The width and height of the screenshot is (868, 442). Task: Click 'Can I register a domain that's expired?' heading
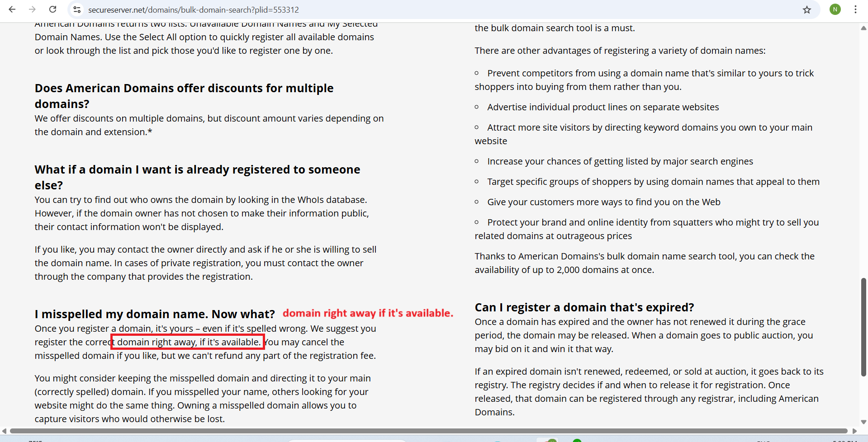584,307
